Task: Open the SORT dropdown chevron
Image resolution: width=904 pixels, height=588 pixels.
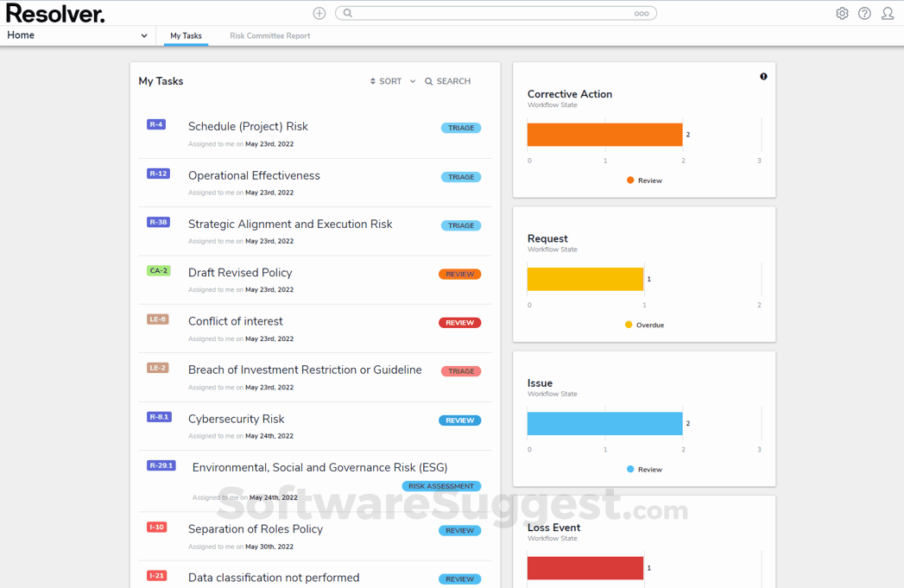Action: tap(413, 81)
